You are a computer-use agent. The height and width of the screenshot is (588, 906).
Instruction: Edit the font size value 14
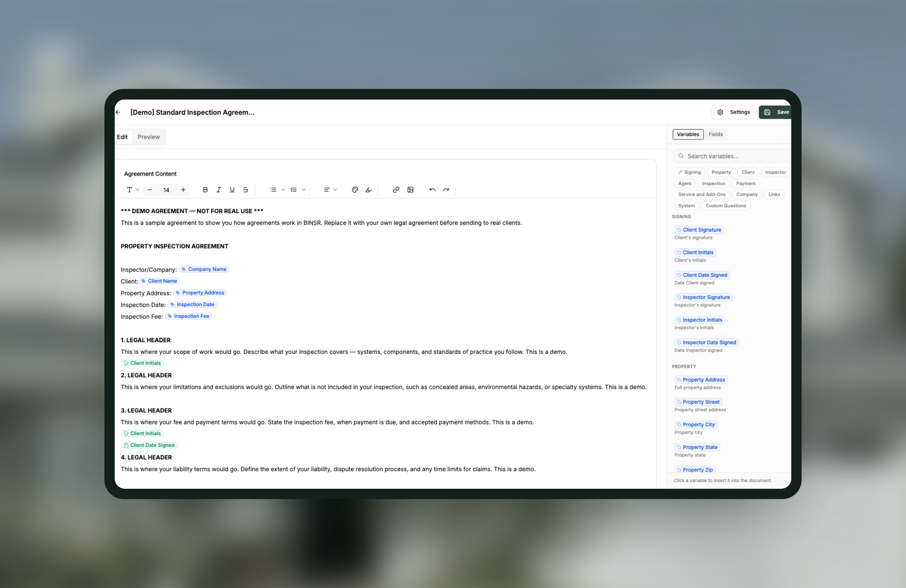point(166,190)
